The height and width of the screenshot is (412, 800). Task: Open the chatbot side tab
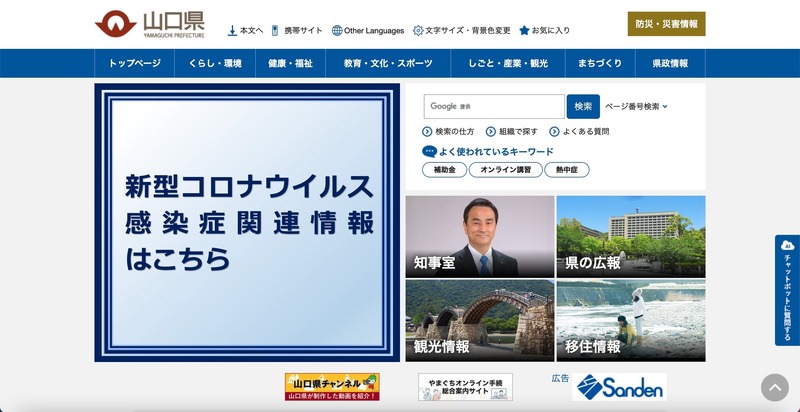(x=787, y=290)
